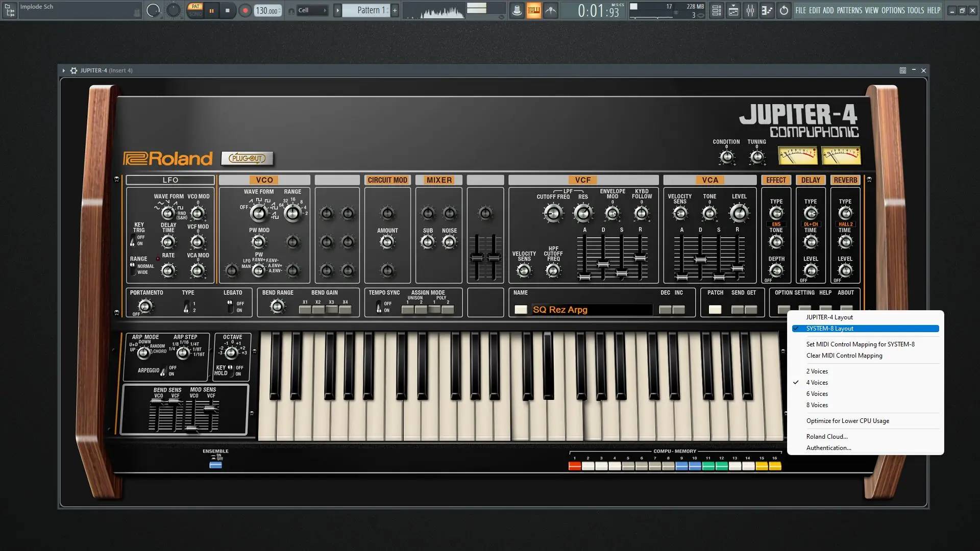Image resolution: width=980 pixels, height=551 pixels.
Task: Open the Cell snap dropdown
Action: coord(312,10)
